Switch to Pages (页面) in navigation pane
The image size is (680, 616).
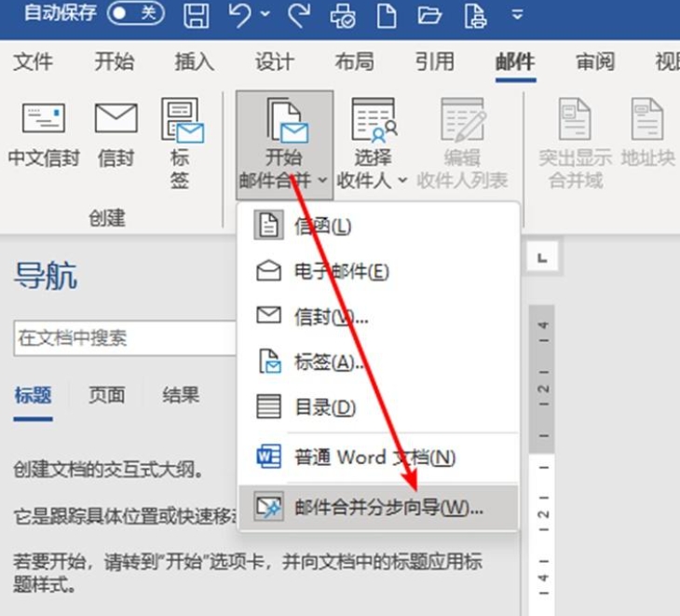point(106,395)
